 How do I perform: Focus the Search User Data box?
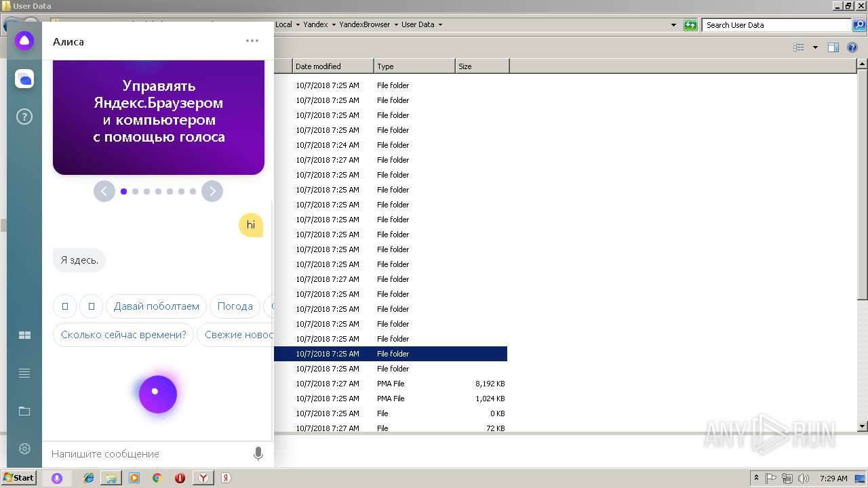(x=777, y=25)
